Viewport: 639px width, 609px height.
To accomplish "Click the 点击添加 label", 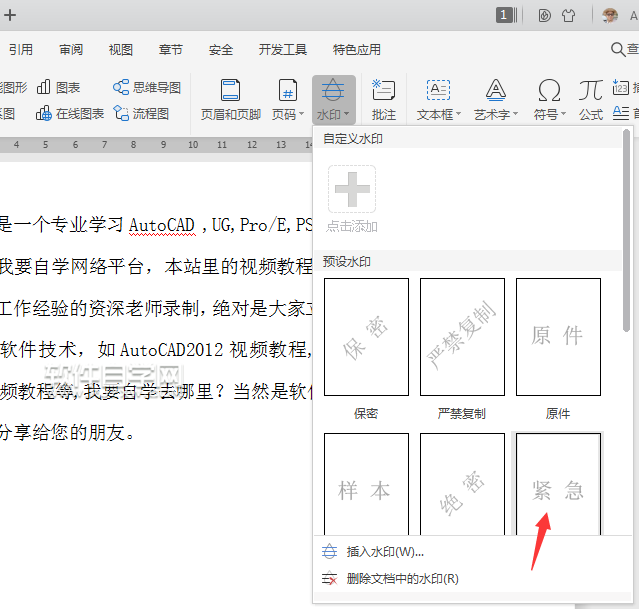I will (x=352, y=227).
